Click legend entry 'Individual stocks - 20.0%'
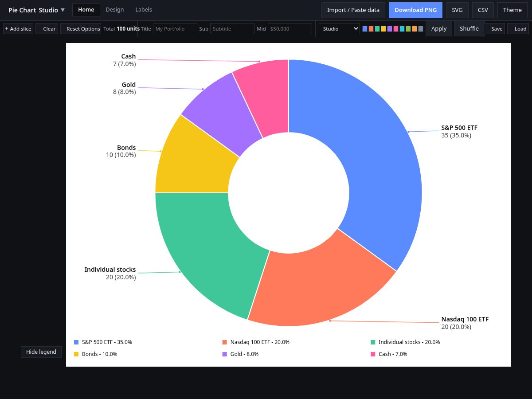 pos(405,342)
